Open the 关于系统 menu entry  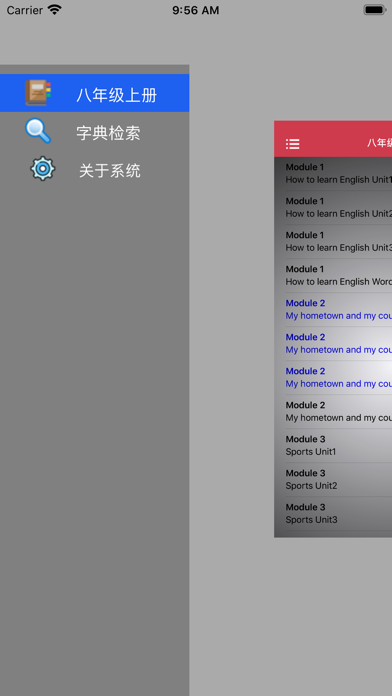coord(95,170)
